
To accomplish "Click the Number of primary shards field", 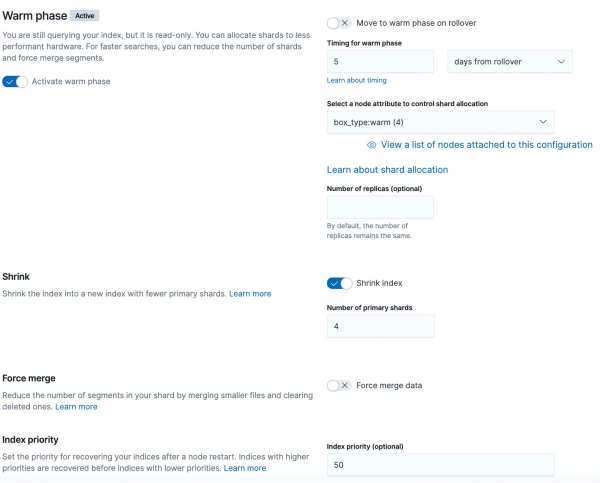I will point(380,326).
